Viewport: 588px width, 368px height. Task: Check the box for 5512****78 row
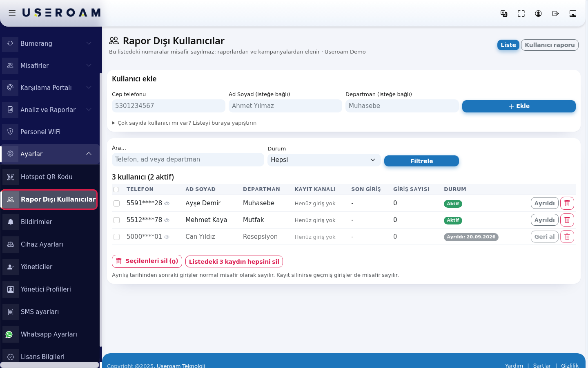pos(116,220)
